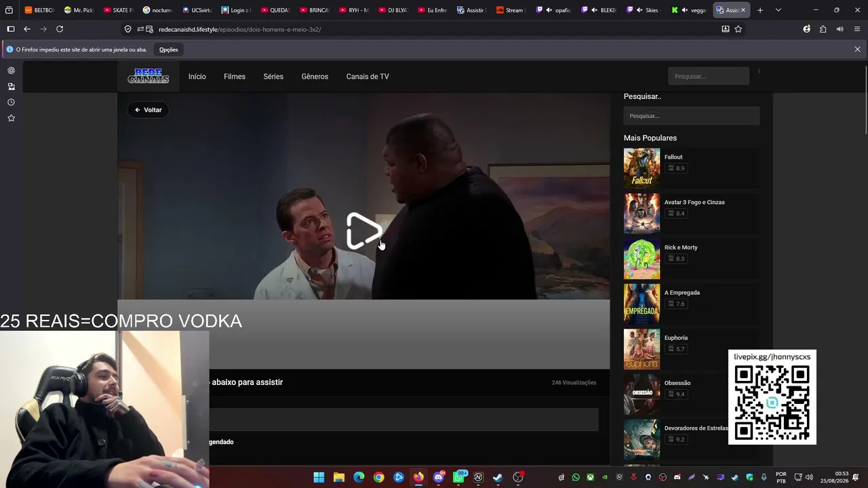Open the Gêneros menu item

click(315, 77)
